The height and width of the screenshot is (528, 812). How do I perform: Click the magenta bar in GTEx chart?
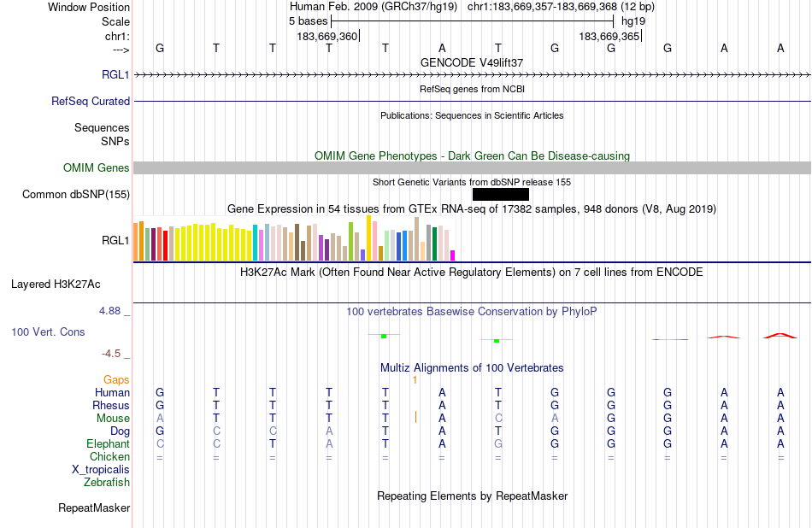[453, 255]
